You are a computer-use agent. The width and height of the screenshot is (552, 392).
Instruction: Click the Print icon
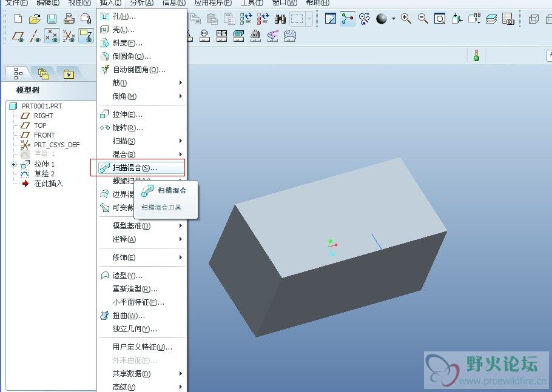pos(69,19)
